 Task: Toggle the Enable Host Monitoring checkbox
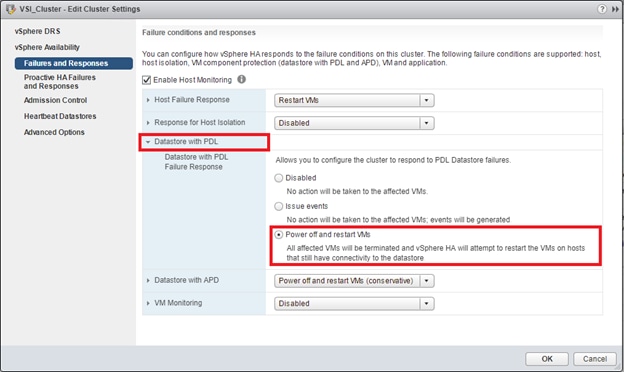coord(146,80)
